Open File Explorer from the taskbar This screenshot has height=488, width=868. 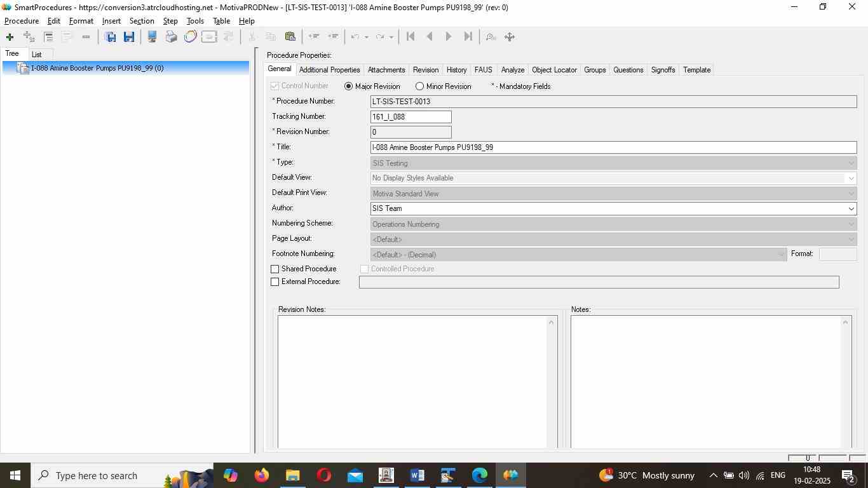[292, 475]
